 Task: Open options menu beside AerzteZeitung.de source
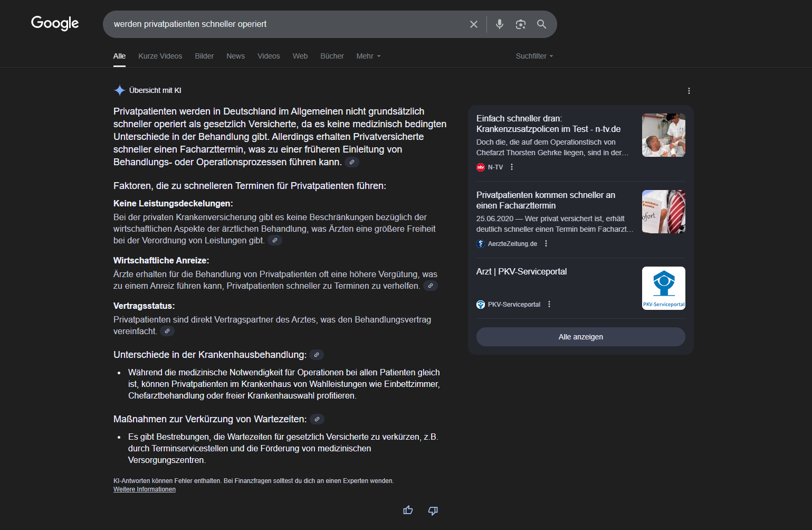546,244
